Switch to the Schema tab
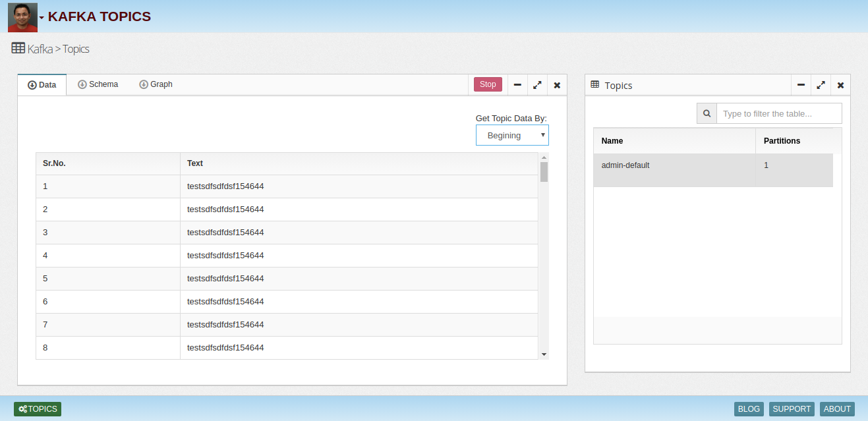The height and width of the screenshot is (421, 868). [98, 84]
